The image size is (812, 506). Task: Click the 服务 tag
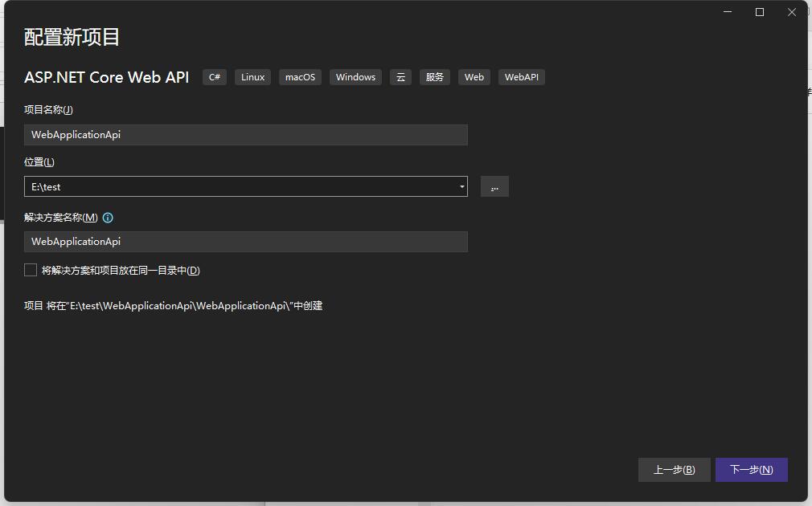tap(435, 77)
